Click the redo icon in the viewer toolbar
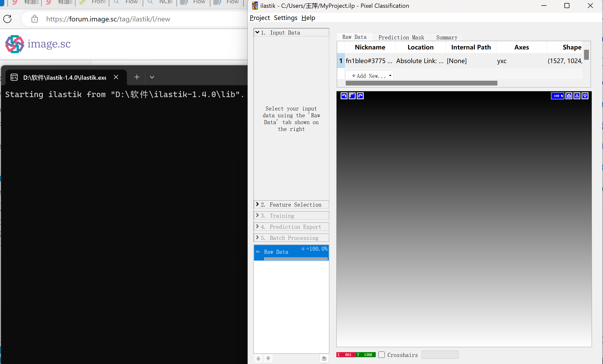603x364 pixels. [x=360, y=96]
